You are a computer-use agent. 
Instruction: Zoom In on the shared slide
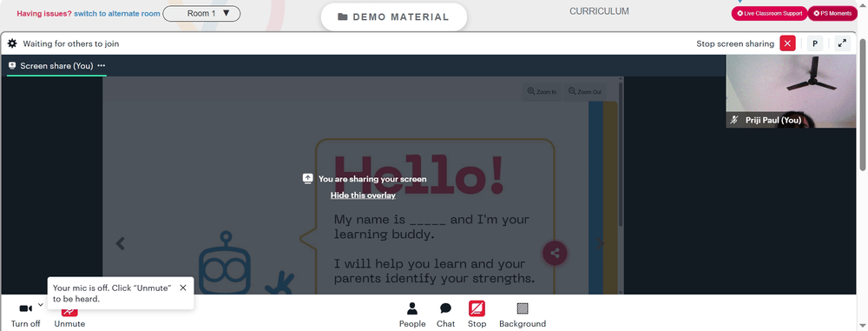click(x=542, y=91)
